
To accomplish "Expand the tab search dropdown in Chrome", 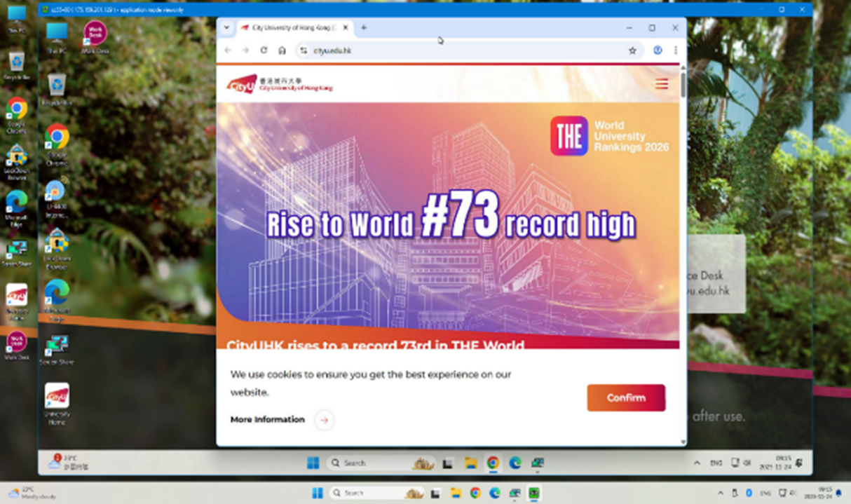I will (x=226, y=28).
